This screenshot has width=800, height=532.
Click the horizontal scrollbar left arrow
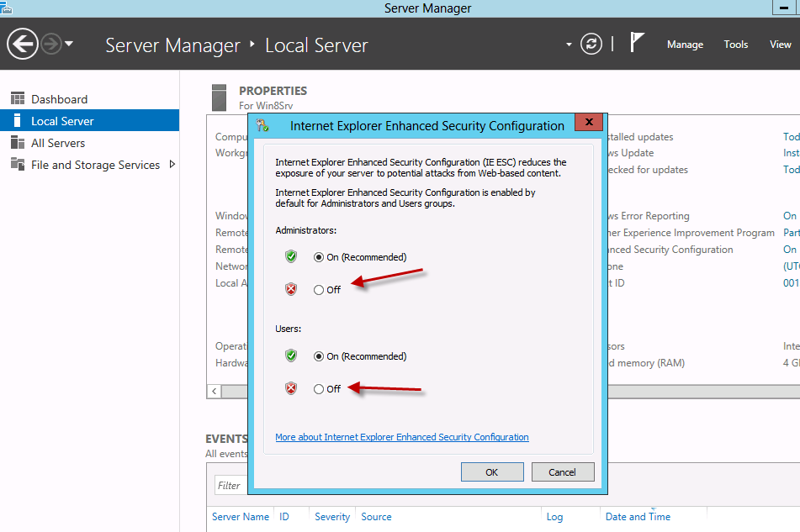[215, 392]
